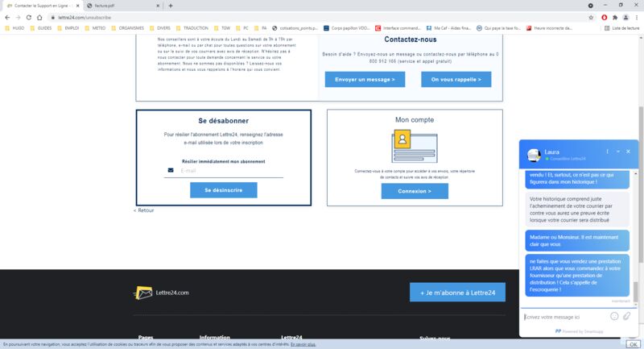Open the Corps papillon VDO bookmark

[x=347, y=28]
